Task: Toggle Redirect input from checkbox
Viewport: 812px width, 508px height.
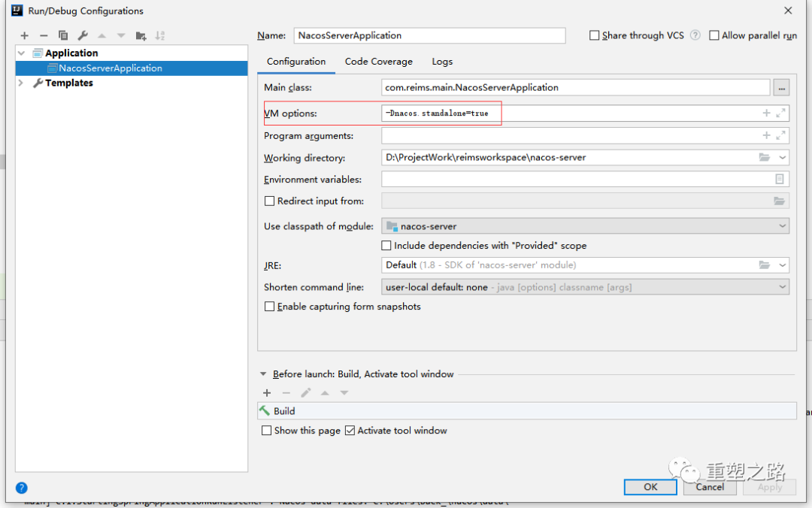Action: click(269, 201)
